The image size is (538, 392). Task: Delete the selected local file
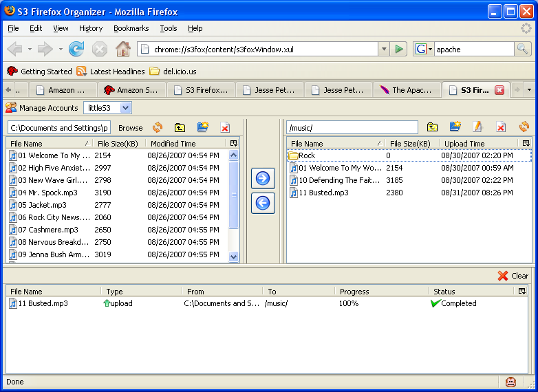click(225, 128)
